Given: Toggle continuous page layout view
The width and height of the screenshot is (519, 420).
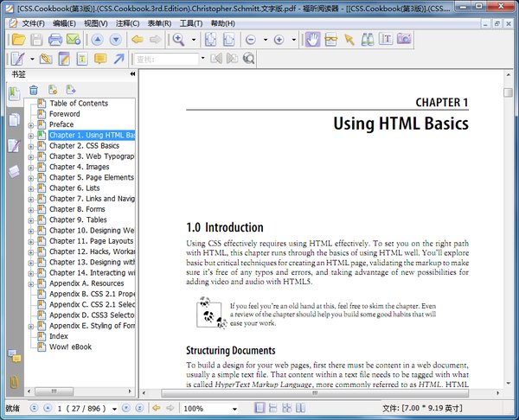Looking at the screenshot, I should [x=273, y=408].
